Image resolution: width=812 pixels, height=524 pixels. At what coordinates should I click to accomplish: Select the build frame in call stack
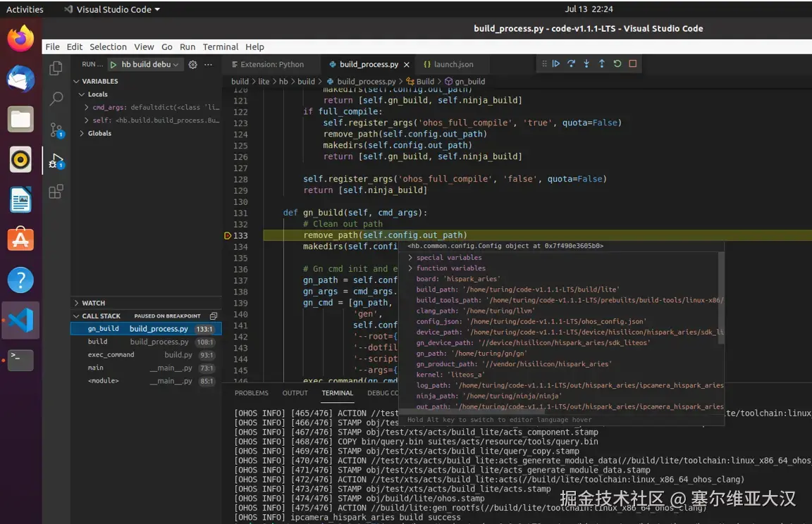click(98, 342)
